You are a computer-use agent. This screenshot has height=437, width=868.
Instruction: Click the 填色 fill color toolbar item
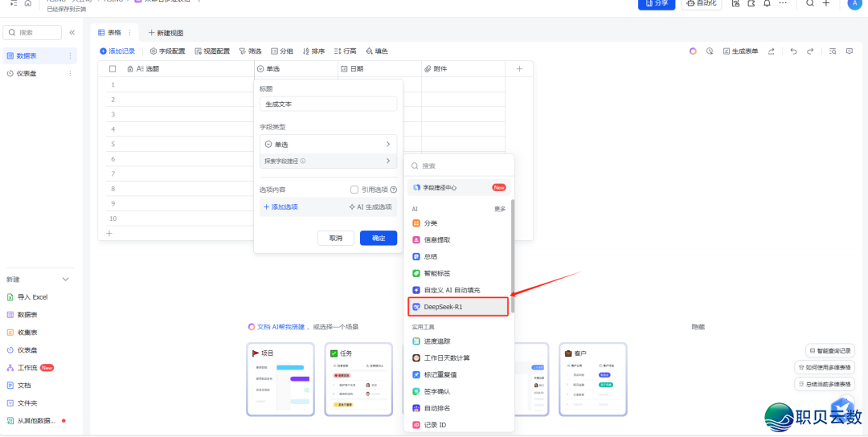tap(377, 51)
